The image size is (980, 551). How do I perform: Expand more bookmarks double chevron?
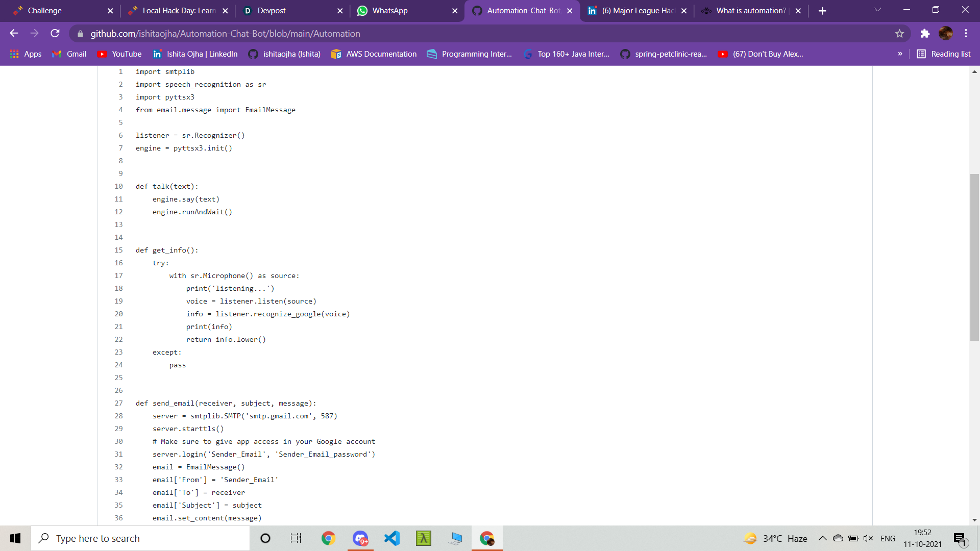[900, 54]
